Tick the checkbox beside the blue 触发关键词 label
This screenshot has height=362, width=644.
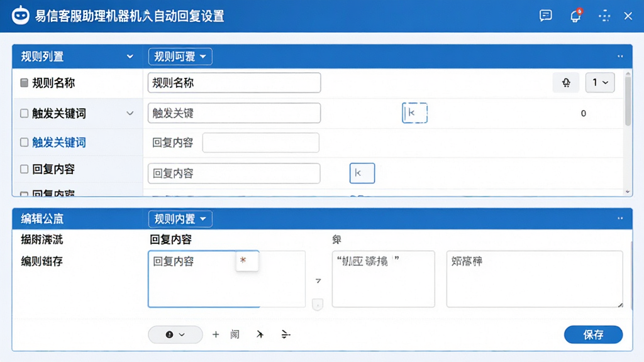[x=25, y=143]
